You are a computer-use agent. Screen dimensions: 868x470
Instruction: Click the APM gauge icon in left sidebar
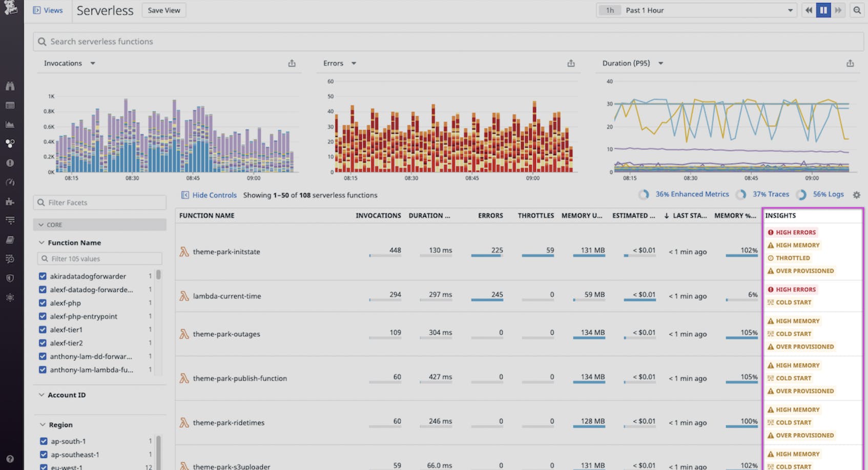[x=10, y=182]
